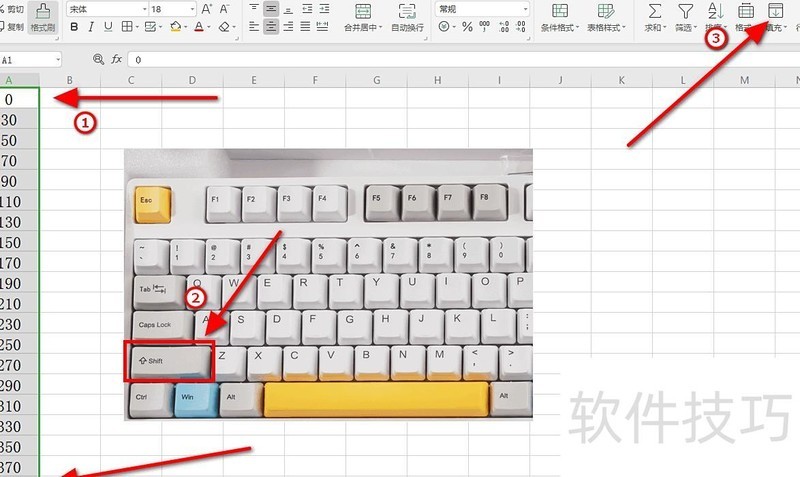The image size is (800, 477).
Task: Toggle align text right
Action: pos(288,27)
